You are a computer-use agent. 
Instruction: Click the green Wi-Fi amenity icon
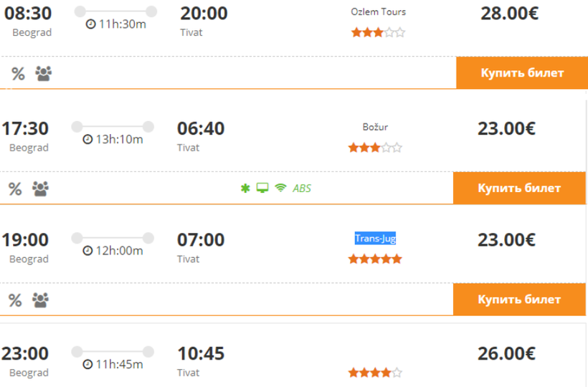pyautogui.click(x=280, y=187)
